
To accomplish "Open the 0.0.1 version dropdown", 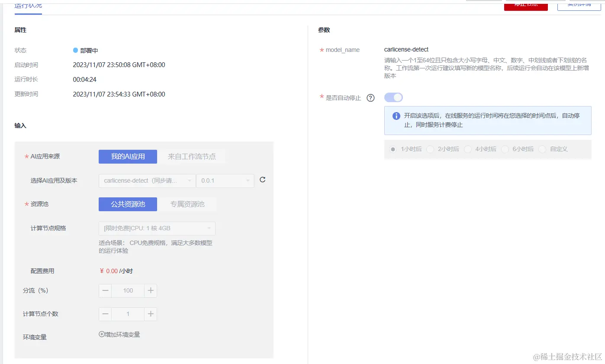I will pyautogui.click(x=225, y=180).
